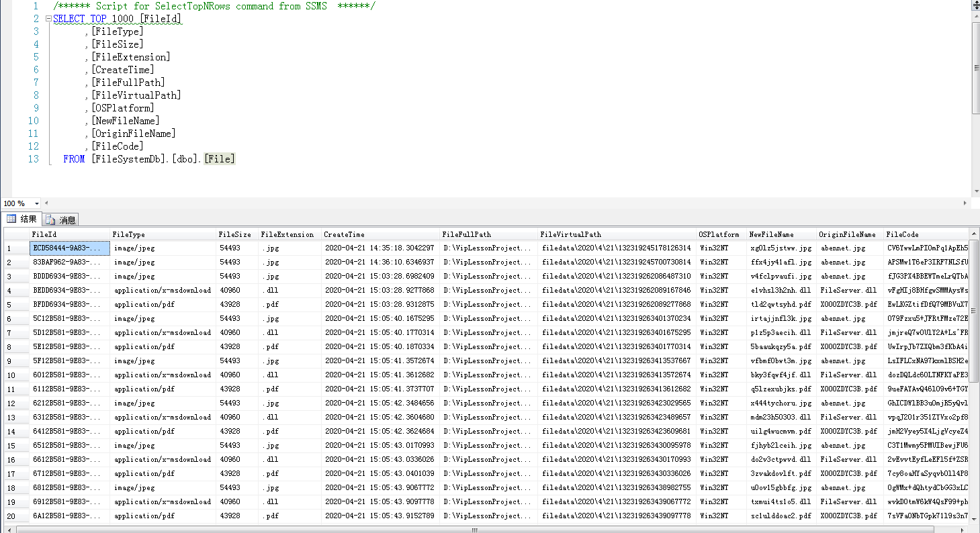Select the FileFullPath column header
The image size is (980, 533).
tap(489, 234)
